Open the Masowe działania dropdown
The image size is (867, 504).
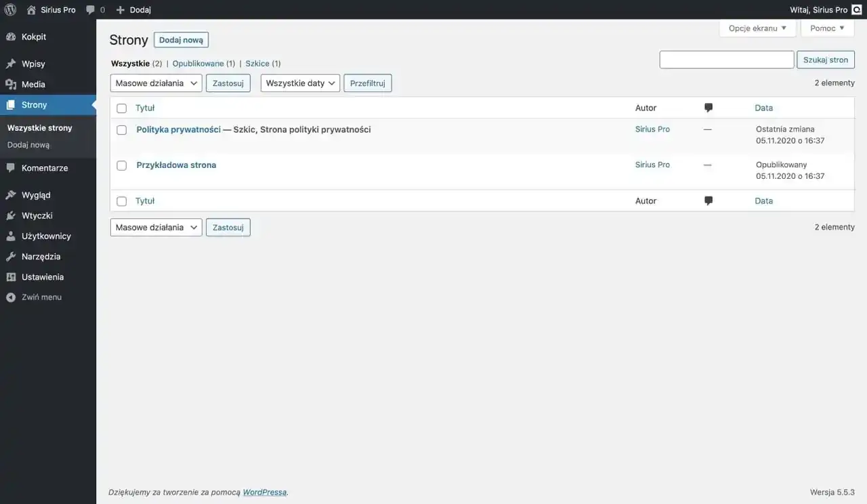click(156, 83)
